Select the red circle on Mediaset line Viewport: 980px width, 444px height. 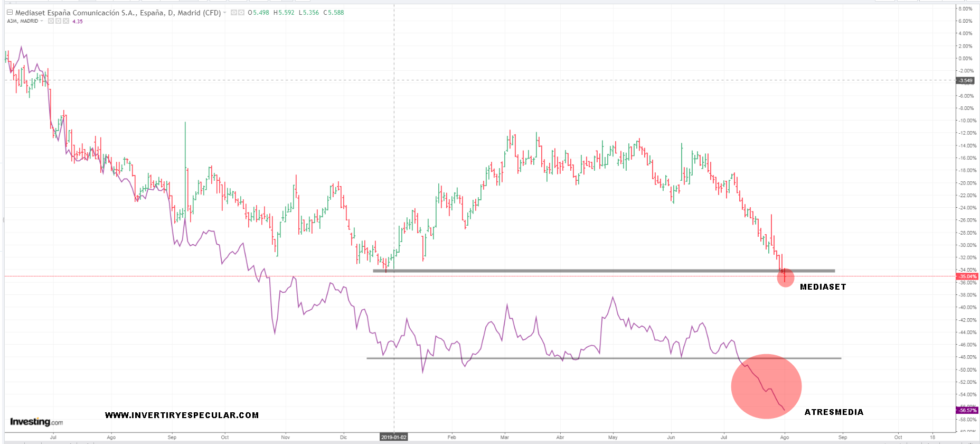[786, 278]
